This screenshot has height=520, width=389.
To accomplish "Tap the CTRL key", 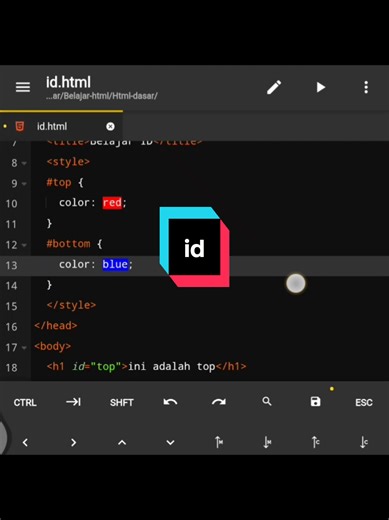I will tap(25, 402).
